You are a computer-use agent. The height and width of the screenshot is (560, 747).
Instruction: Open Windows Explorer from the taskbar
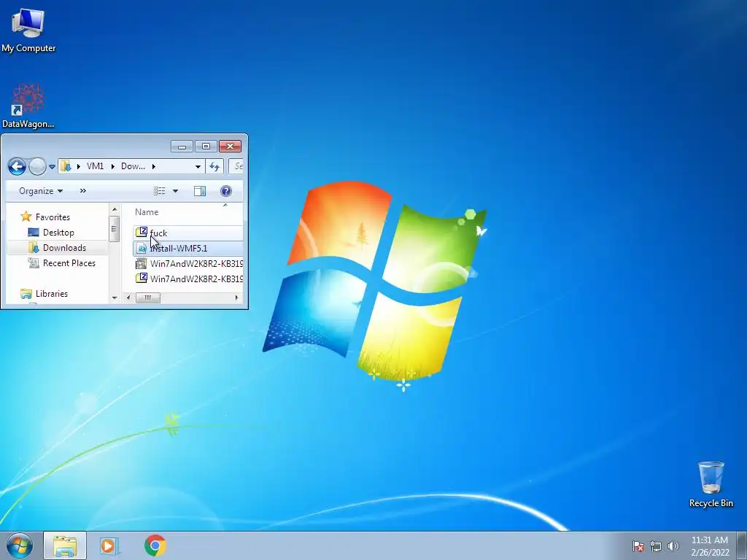coord(65,545)
